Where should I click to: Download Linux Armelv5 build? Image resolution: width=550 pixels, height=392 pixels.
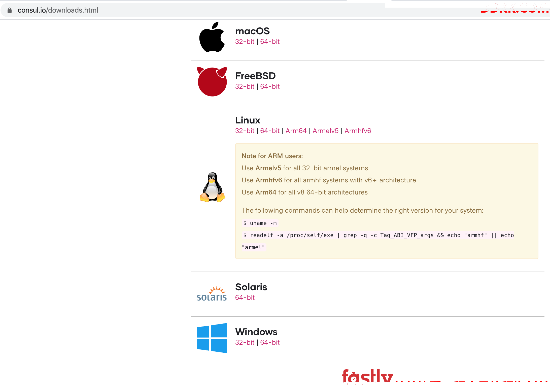pos(325,131)
